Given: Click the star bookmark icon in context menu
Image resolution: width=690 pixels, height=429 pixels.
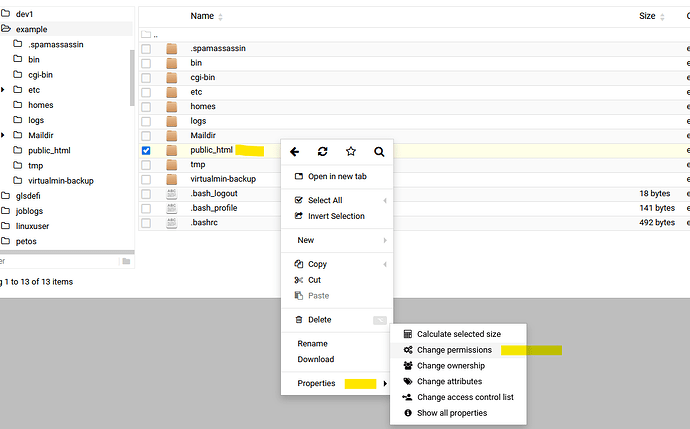Looking at the screenshot, I should pos(351,152).
